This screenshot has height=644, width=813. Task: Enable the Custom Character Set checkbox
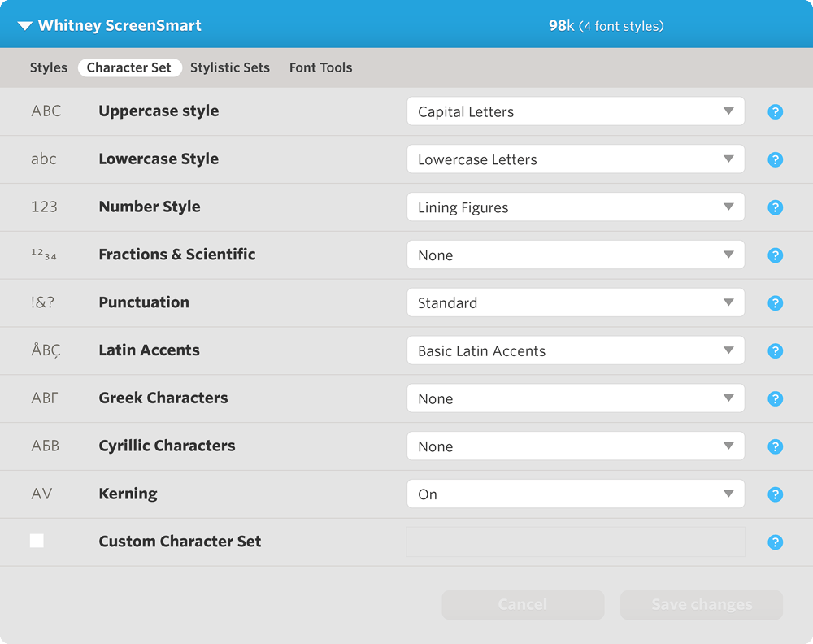tap(37, 541)
